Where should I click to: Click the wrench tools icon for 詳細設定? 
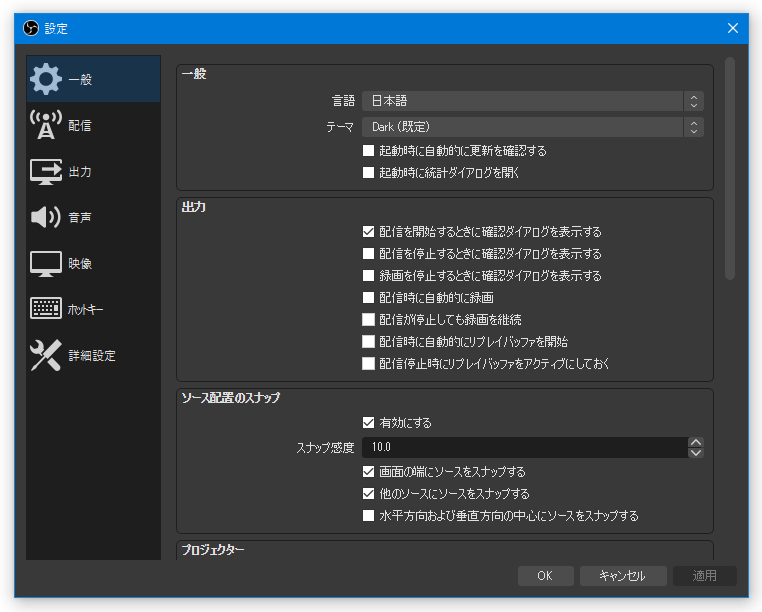tap(46, 355)
